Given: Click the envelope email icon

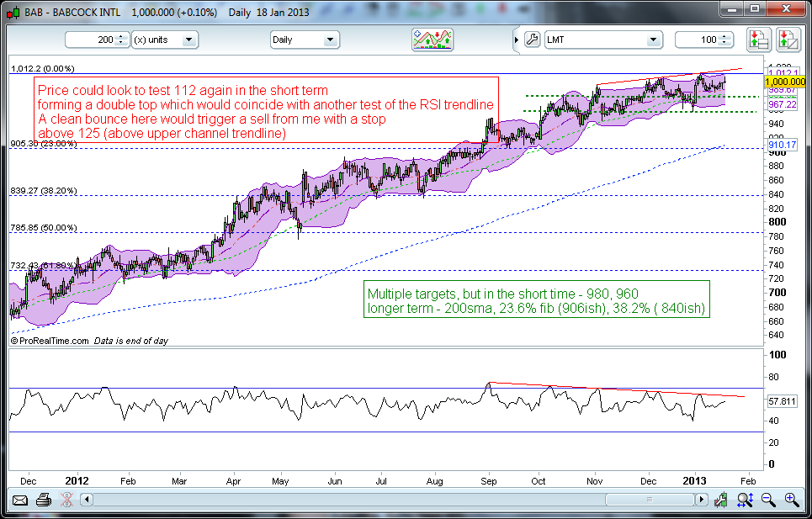Looking at the screenshot, I should click(x=19, y=500).
